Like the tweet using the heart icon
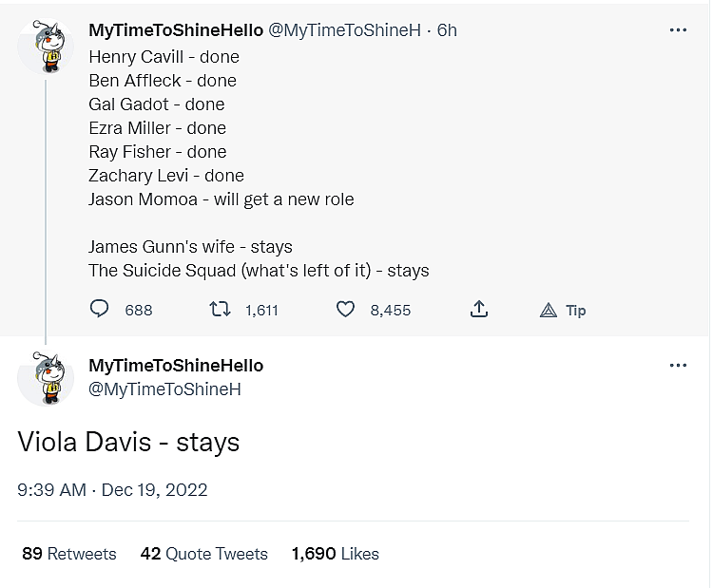Screen dimensions: 713x588 pyautogui.click(x=346, y=310)
